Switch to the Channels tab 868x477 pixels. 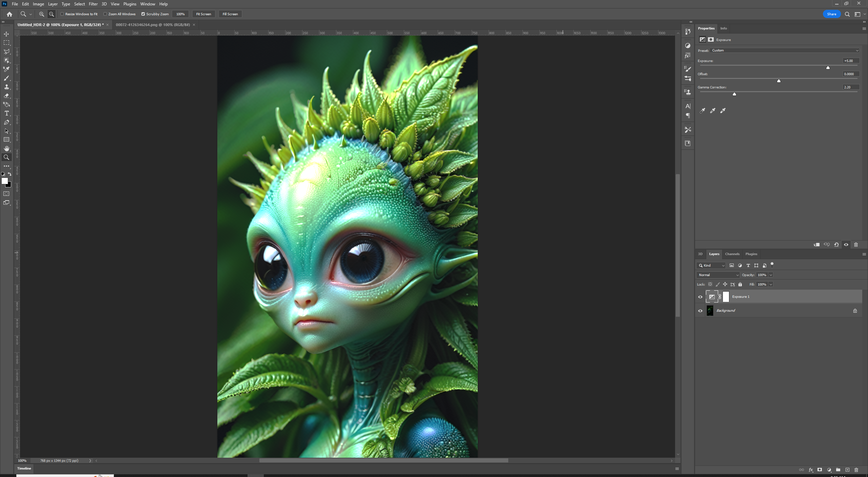pos(732,254)
